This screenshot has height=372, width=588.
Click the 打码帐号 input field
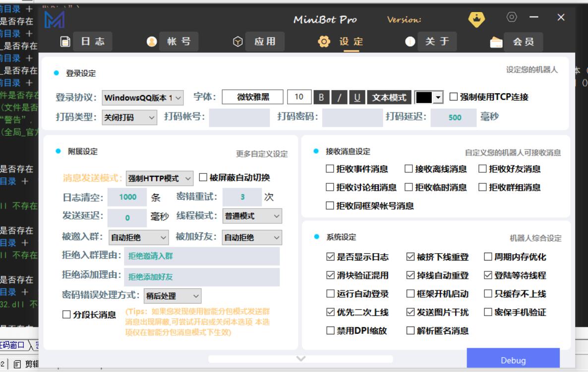[x=239, y=117]
